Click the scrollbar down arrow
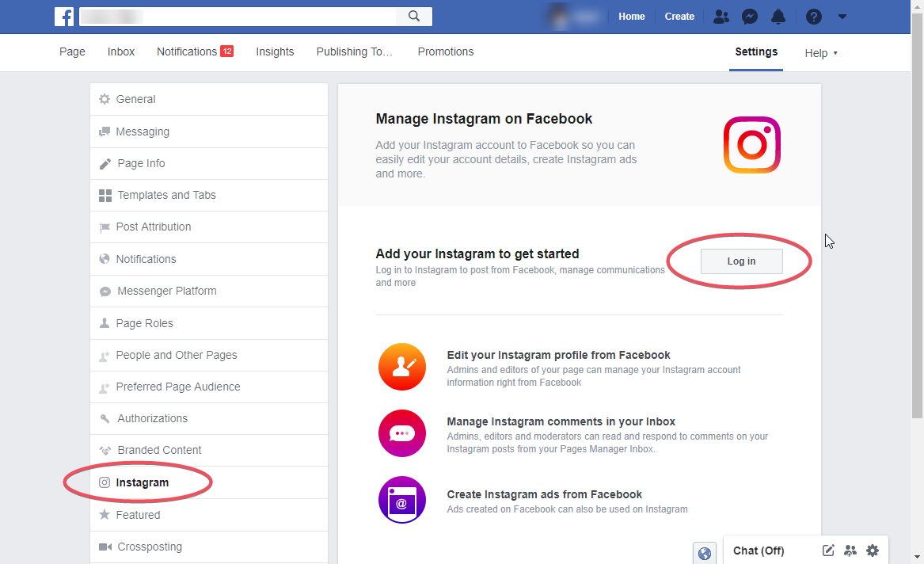The height and width of the screenshot is (564, 924). 917,557
